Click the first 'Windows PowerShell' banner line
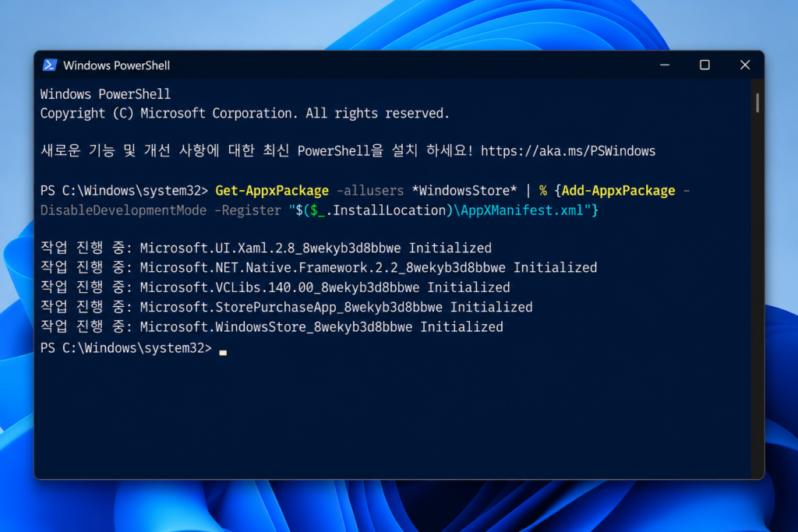 105,94
